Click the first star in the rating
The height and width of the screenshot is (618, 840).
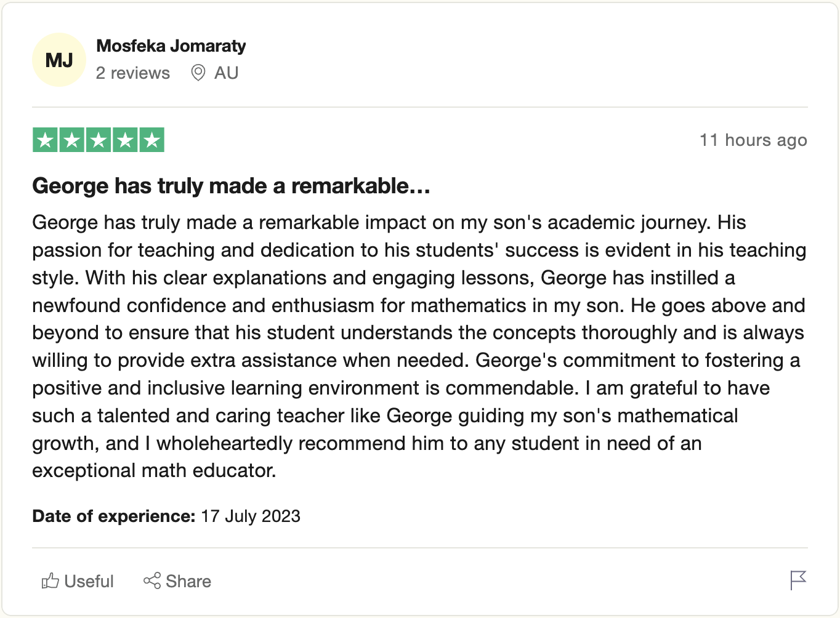tap(44, 140)
